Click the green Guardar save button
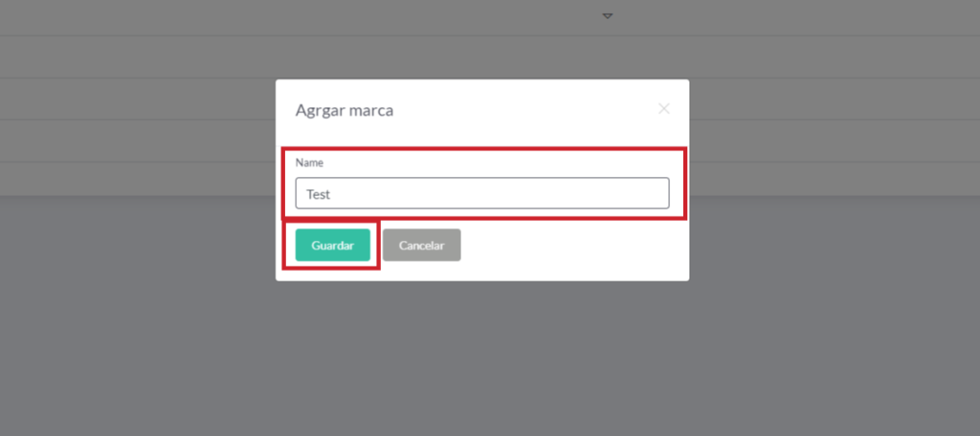The width and height of the screenshot is (980, 436). (332, 245)
